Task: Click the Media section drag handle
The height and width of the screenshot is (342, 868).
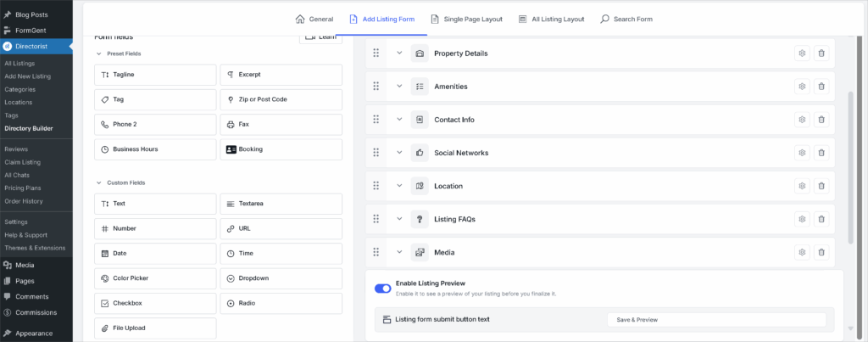Action: pos(376,252)
